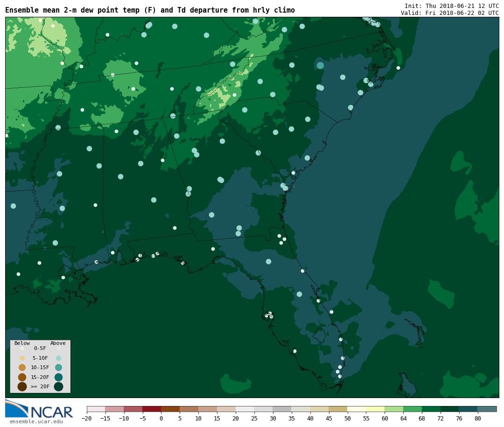Viewport: 504px width, 427px height.
Task: Pick the slate teal above-80 colorbar segment
Action: (488, 409)
